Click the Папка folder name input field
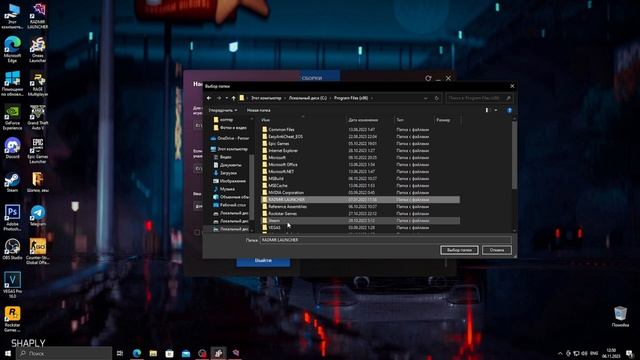The width and height of the screenshot is (640, 360). (x=385, y=240)
